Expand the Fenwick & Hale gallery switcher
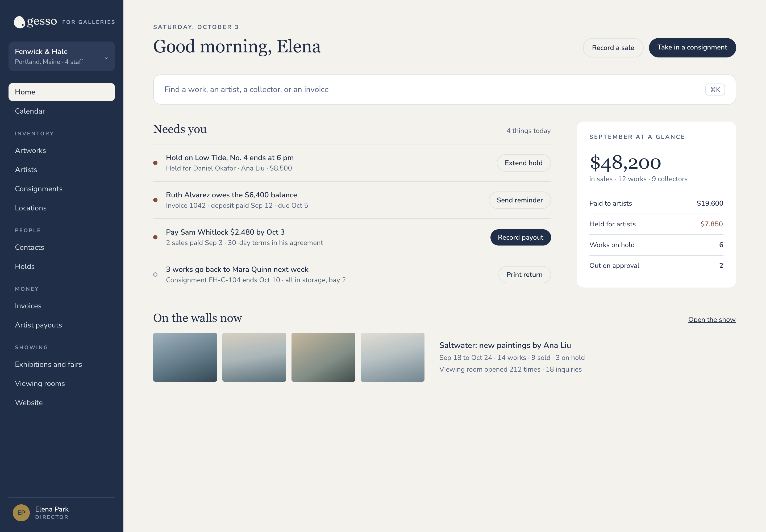The height and width of the screenshot is (532, 766). (62, 56)
